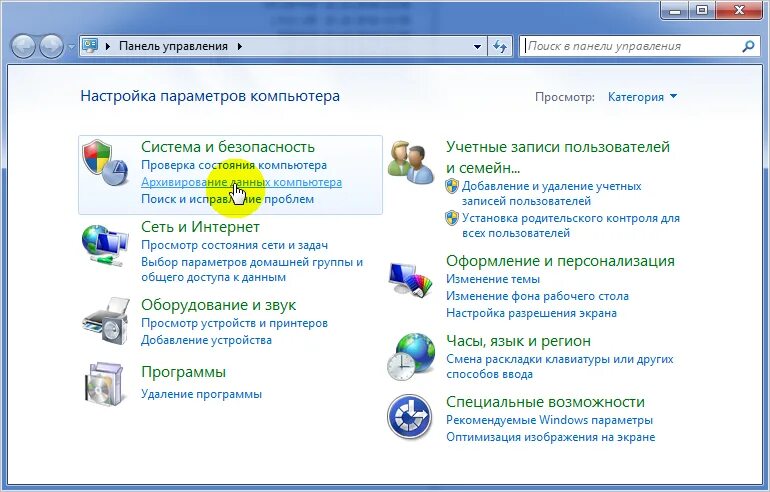Open Оборудование и звук category
Screen dimensions: 770x492
[x=219, y=304]
